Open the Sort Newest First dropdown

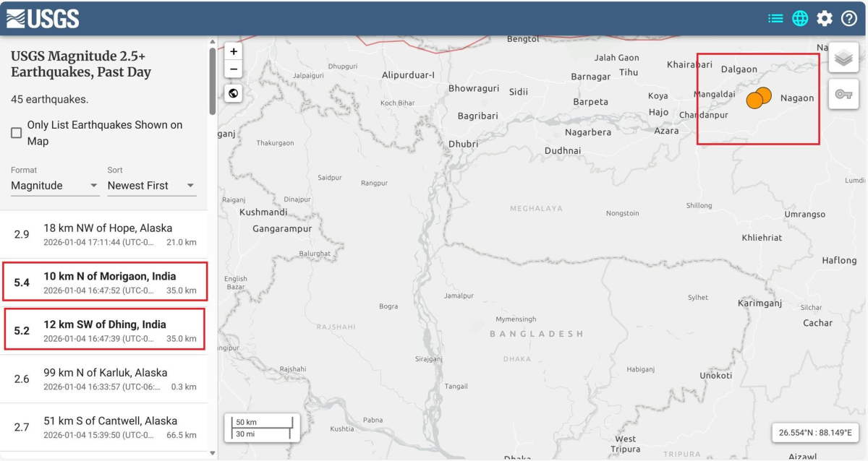pyautogui.click(x=151, y=186)
